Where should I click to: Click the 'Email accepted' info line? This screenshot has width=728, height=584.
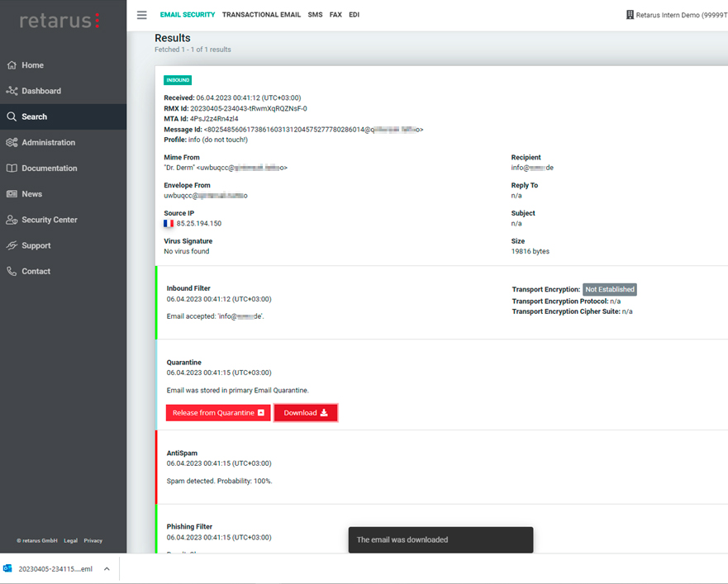pyautogui.click(x=216, y=316)
